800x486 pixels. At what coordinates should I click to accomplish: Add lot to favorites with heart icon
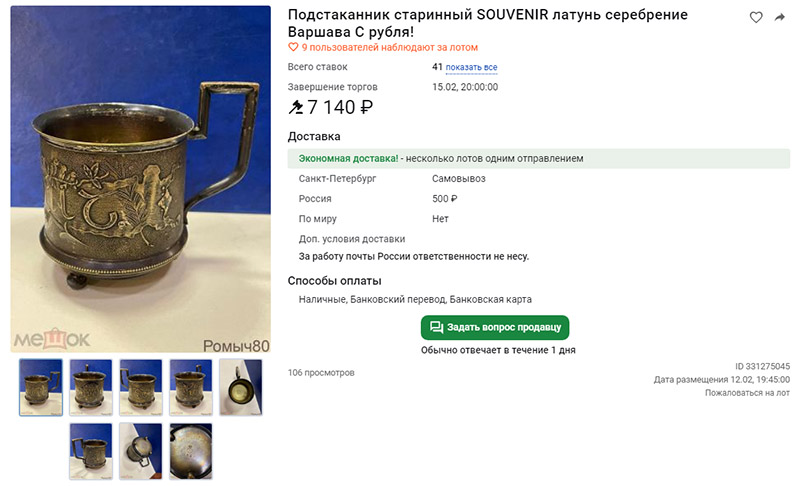point(756,17)
